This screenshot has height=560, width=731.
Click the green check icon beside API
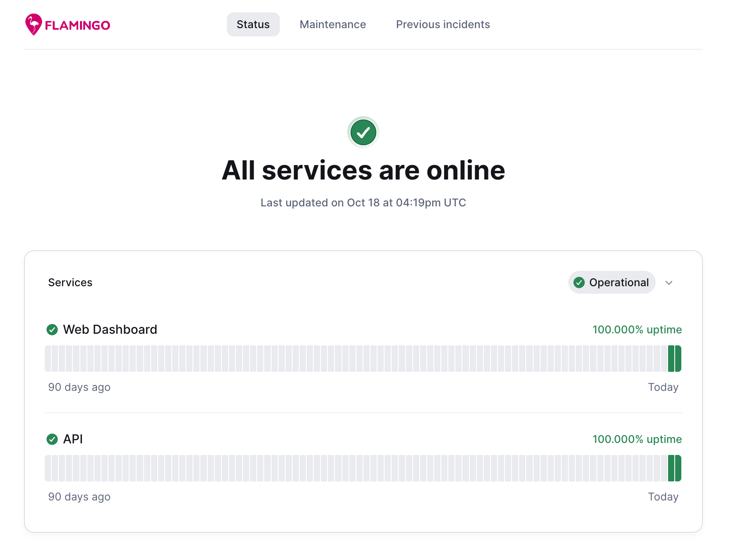tap(52, 439)
